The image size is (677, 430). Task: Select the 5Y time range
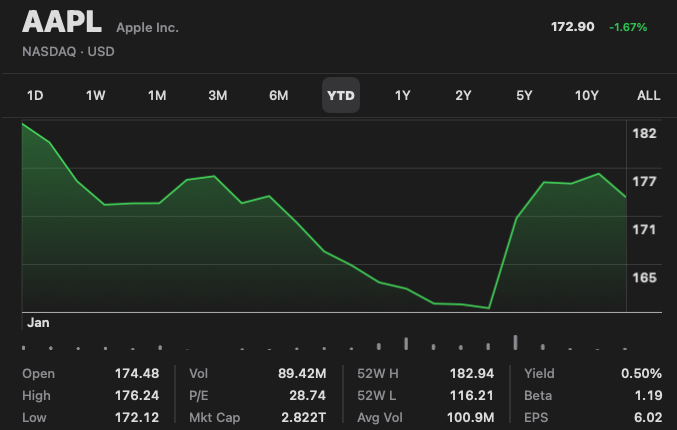coord(524,95)
